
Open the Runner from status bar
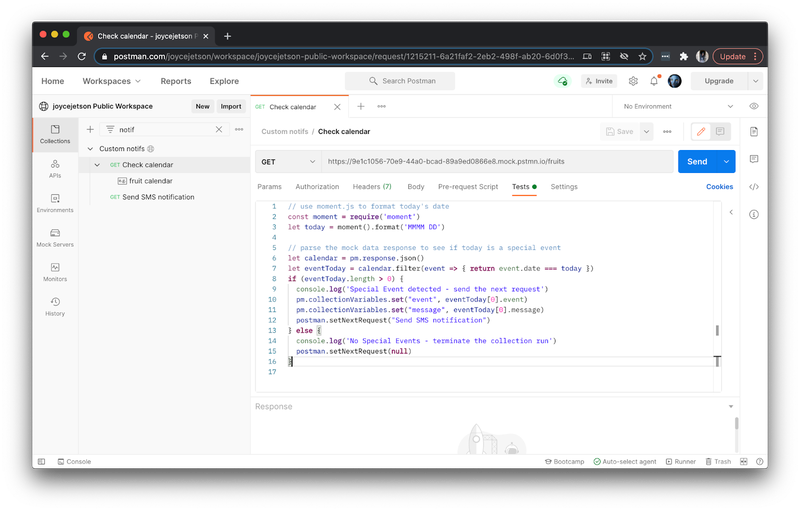point(681,462)
